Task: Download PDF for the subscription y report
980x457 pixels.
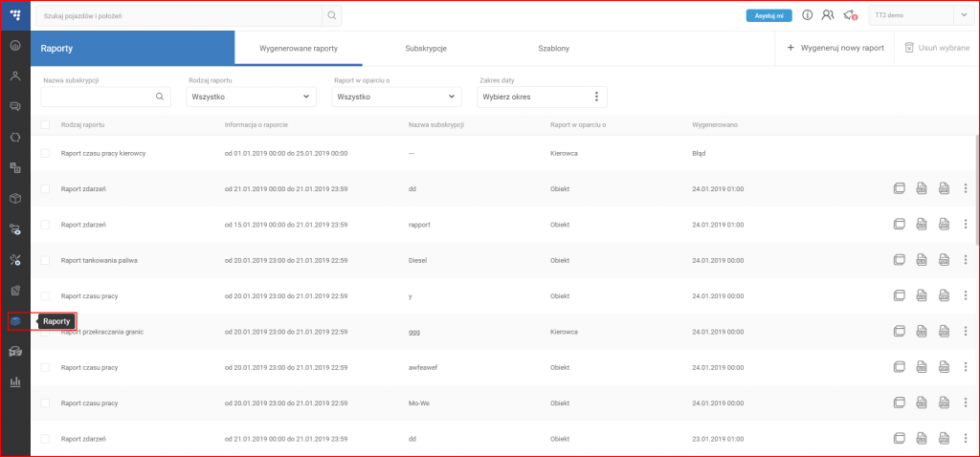Action: click(944, 295)
